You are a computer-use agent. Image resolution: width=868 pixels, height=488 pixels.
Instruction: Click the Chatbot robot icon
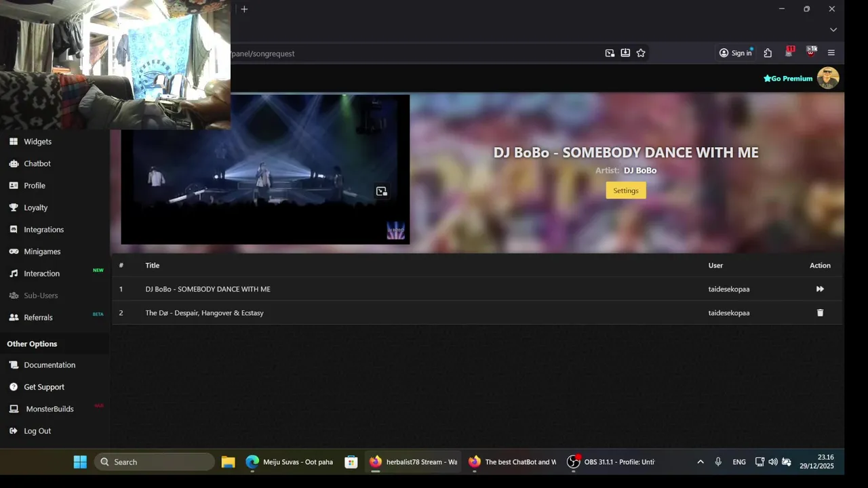tap(14, 163)
